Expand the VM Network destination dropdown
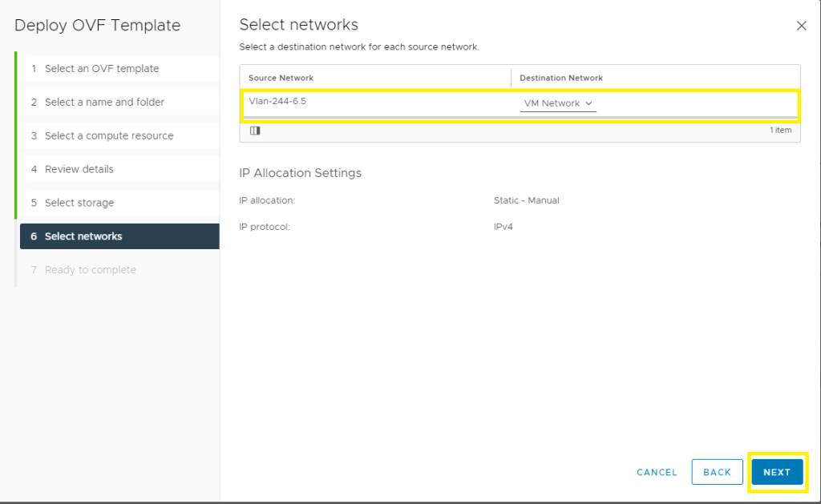This screenshot has height=504, width=821. (558, 103)
